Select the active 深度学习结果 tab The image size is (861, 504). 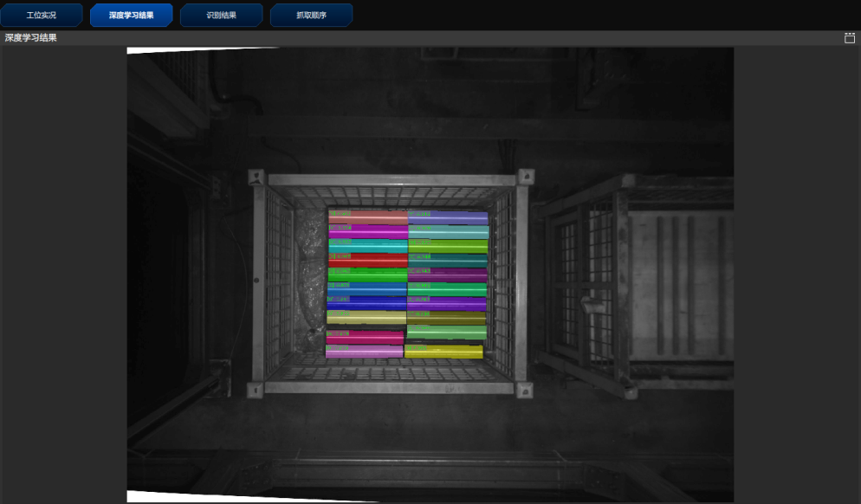coord(131,15)
